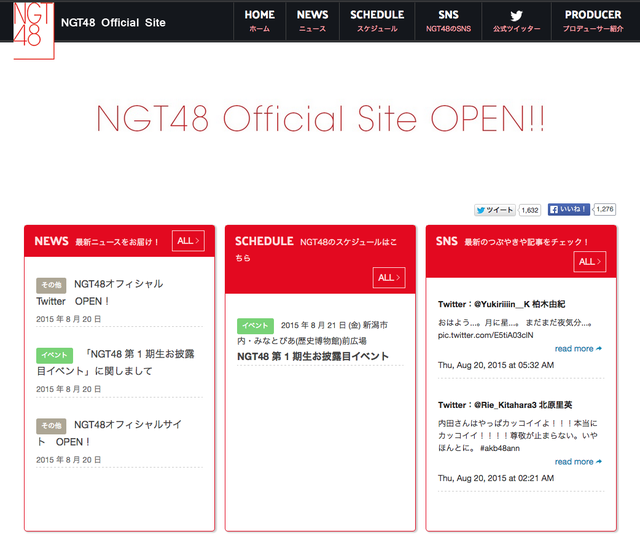Click the Facebook like button

tap(568, 209)
